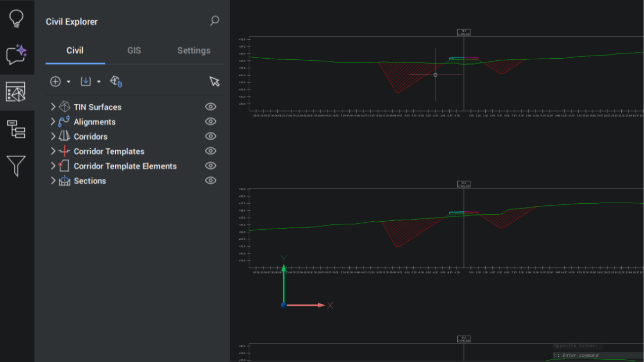Viewport: 644px width, 362px height.
Task: Click the circled plus add button
Action: pos(56,82)
